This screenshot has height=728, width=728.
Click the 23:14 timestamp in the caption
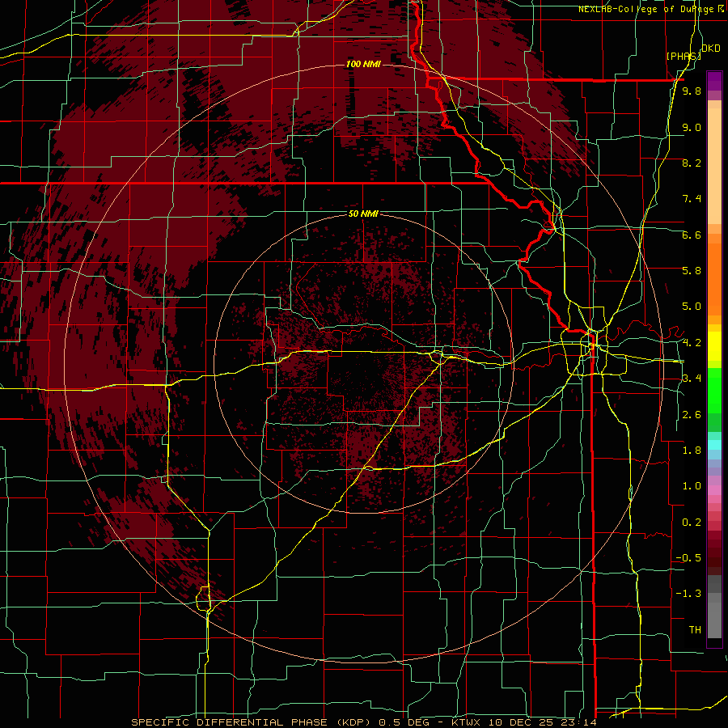(x=580, y=722)
